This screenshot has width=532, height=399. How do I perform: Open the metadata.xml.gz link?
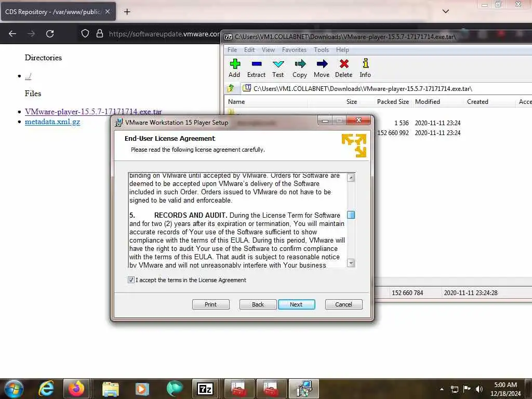[52, 122]
